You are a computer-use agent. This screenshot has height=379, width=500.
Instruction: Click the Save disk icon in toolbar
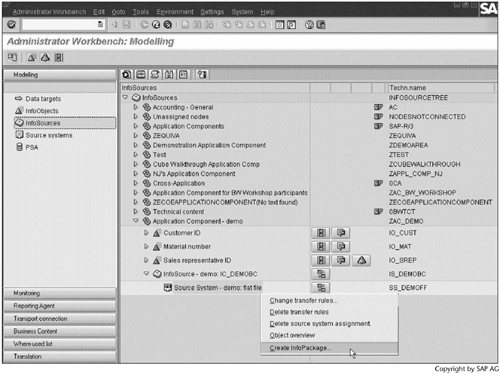[x=126, y=25]
